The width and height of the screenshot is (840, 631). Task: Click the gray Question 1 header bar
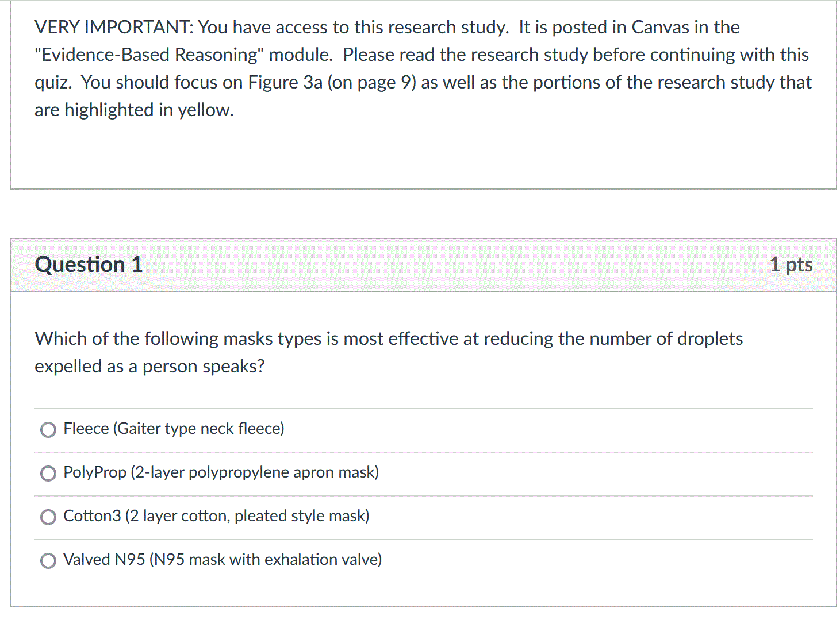point(424,265)
